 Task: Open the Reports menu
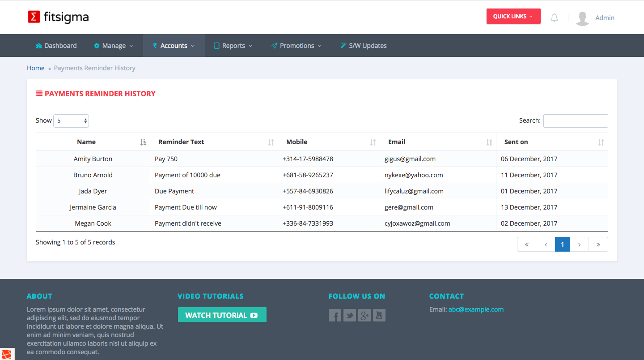pyautogui.click(x=233, y=46)
